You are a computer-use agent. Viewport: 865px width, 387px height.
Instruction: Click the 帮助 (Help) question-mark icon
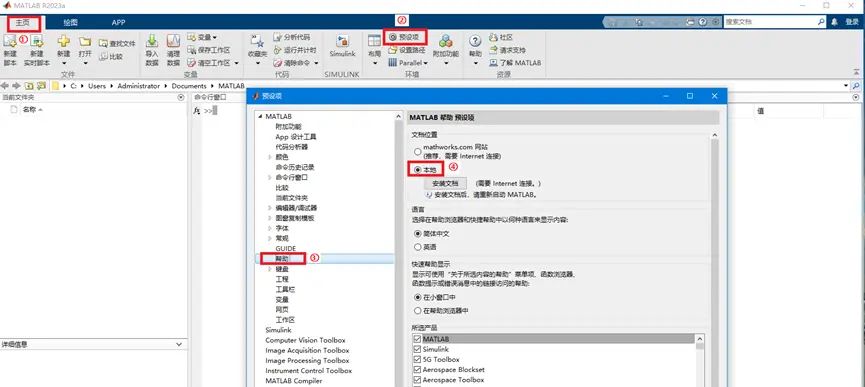coord(475,41)
